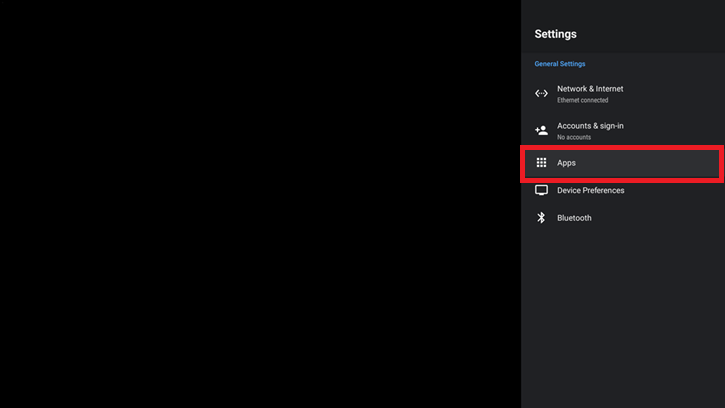
Task: Click the Network & Internet arrows icon
Action: (541, 94)
